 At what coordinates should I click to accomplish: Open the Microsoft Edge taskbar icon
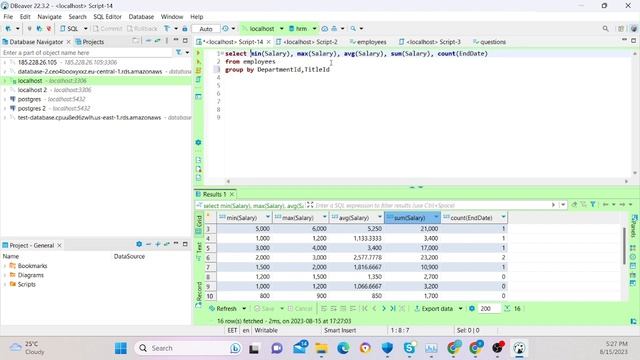343,348
